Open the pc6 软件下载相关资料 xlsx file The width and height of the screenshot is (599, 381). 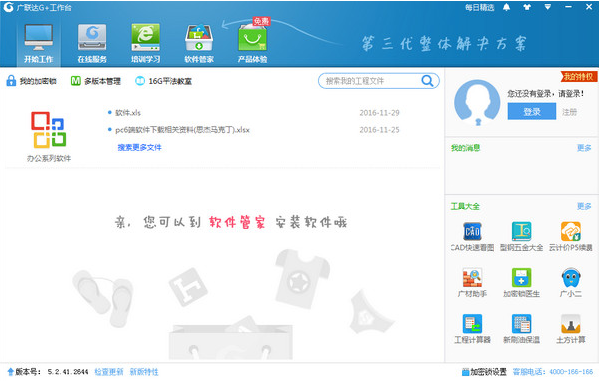click(182, 130)
